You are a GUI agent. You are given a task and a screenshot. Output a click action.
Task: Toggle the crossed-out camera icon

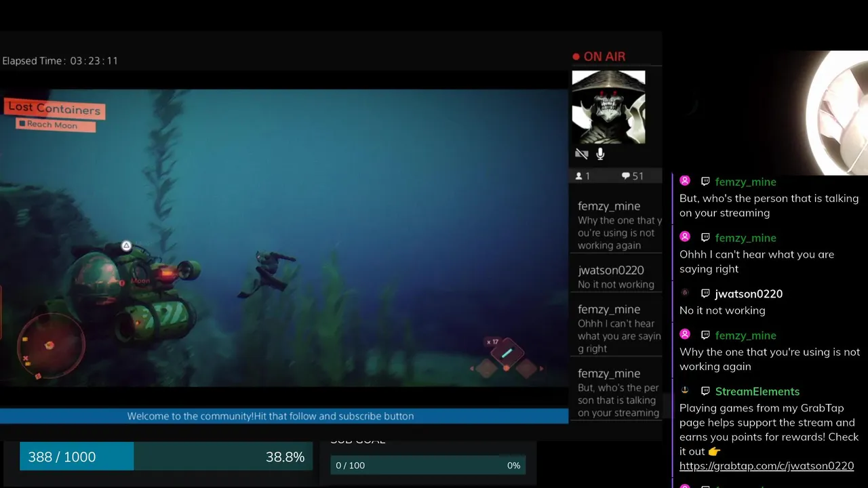(x=581, y=155)
